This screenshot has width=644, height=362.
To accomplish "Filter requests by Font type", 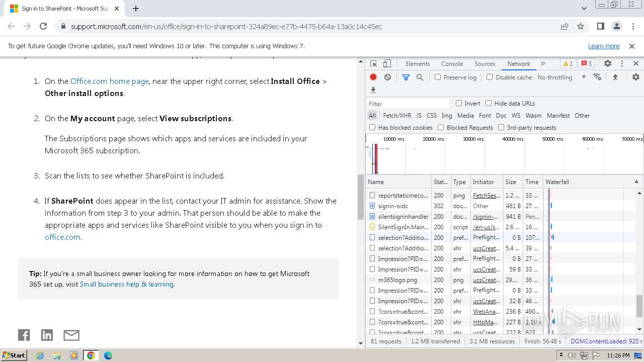I will 485,115.
